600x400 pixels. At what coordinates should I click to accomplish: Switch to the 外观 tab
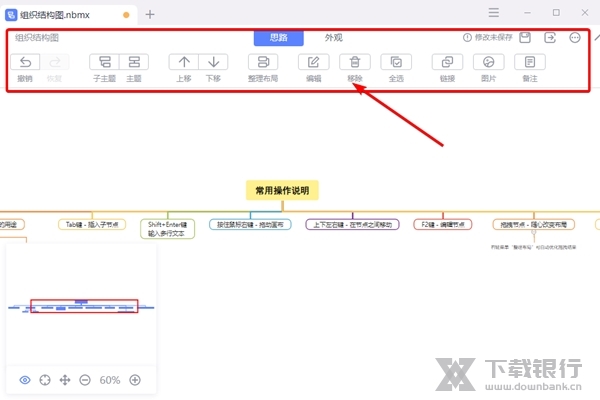(x=334, y=38)
